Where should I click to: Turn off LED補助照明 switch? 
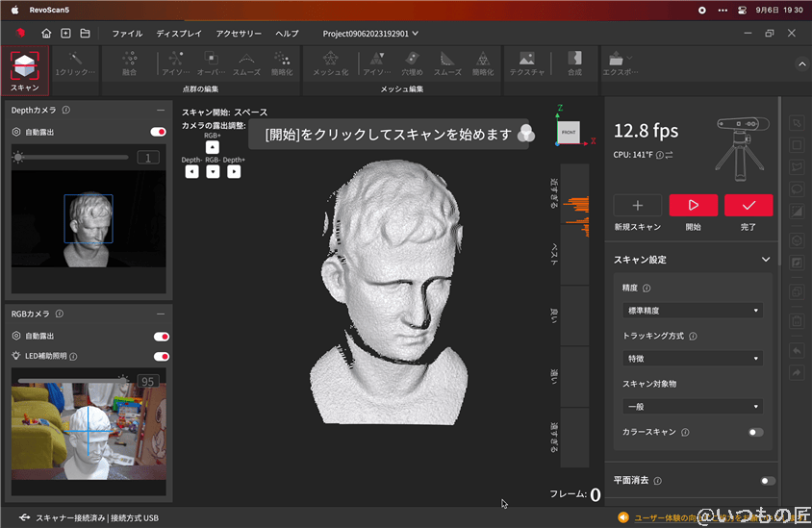point(162,356)
